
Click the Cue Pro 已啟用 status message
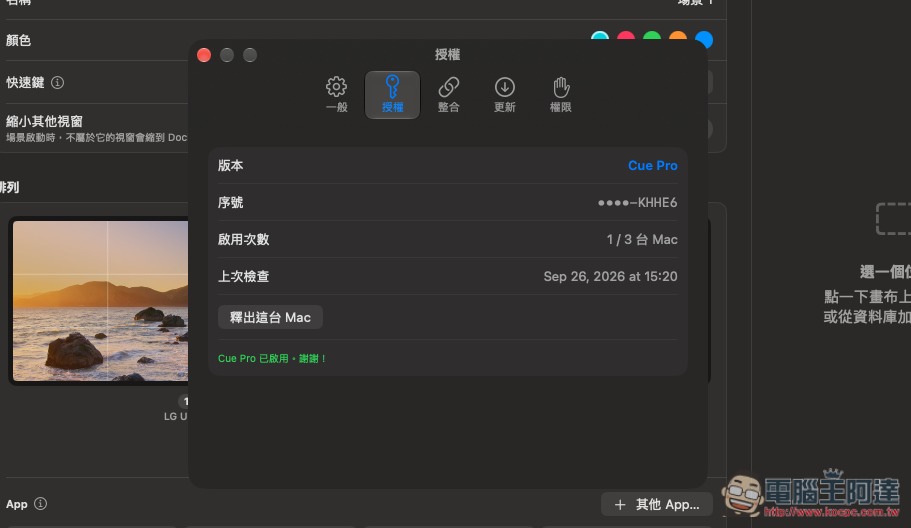(272, 358)
